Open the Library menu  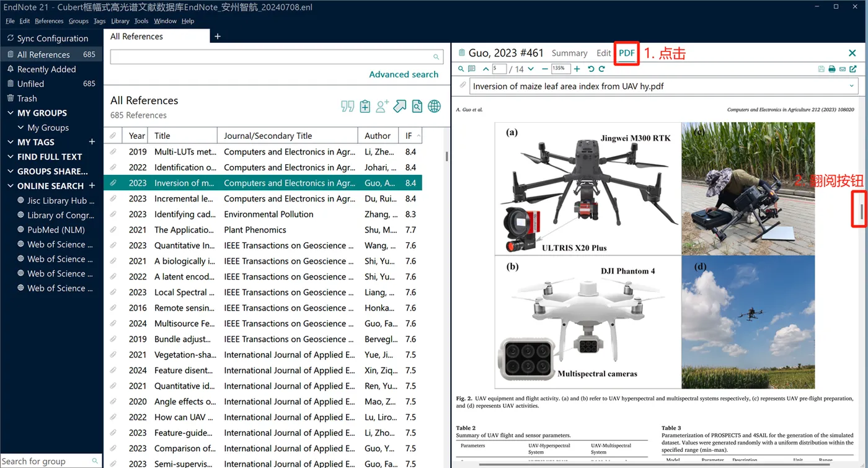tap(120, 21)
